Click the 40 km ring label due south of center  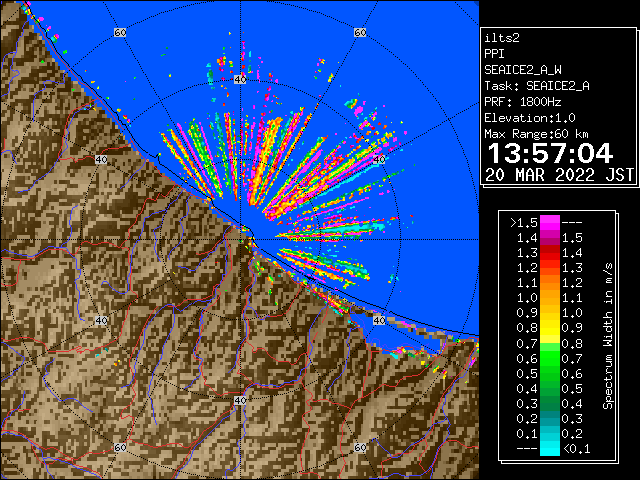coord(240,400)
